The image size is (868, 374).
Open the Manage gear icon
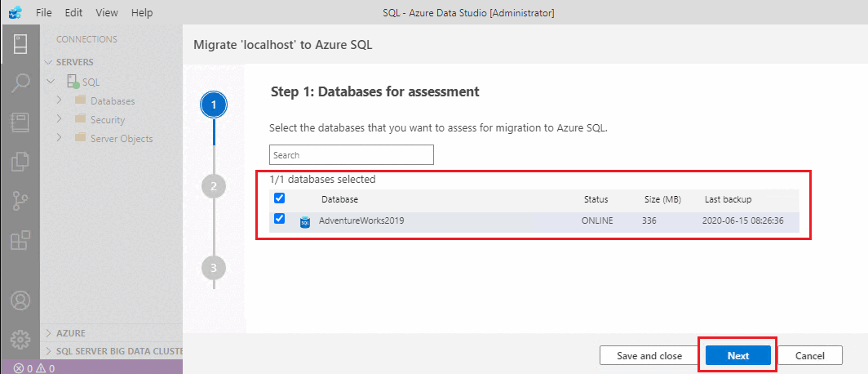tap(20, 339)
